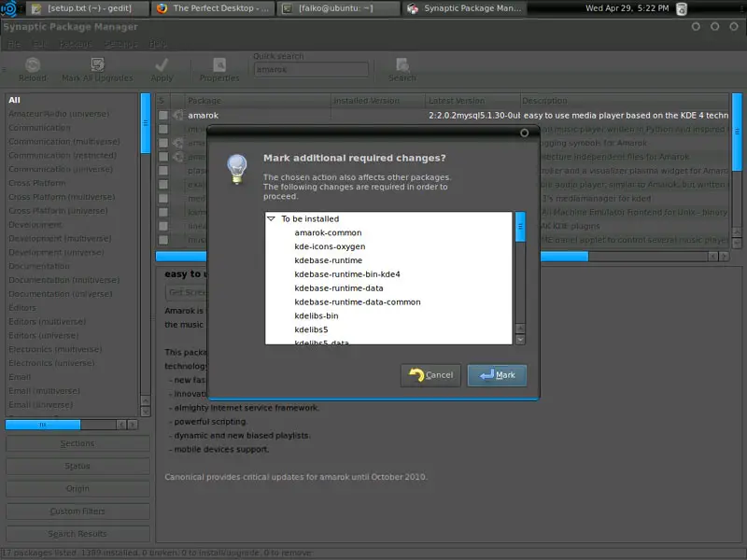Viewport: 747px width, 560px height.
Task: Click the Origin filter button
Action: pos(78,488)
